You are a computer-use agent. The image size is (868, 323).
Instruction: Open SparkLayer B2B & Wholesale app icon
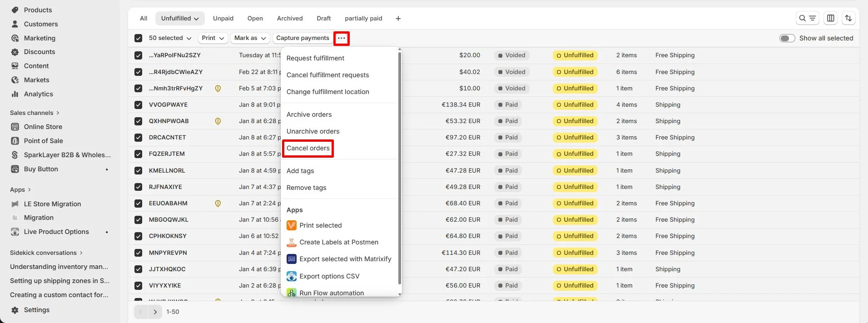pos(15,155)
